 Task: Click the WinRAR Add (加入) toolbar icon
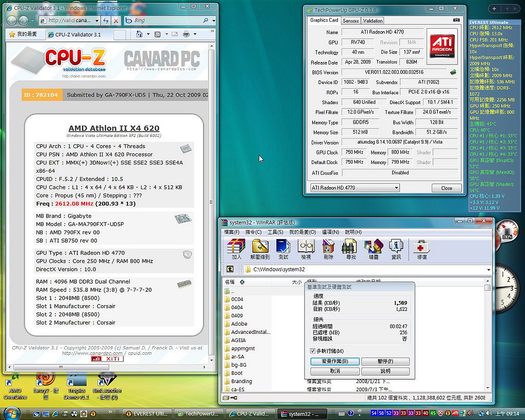236,249
